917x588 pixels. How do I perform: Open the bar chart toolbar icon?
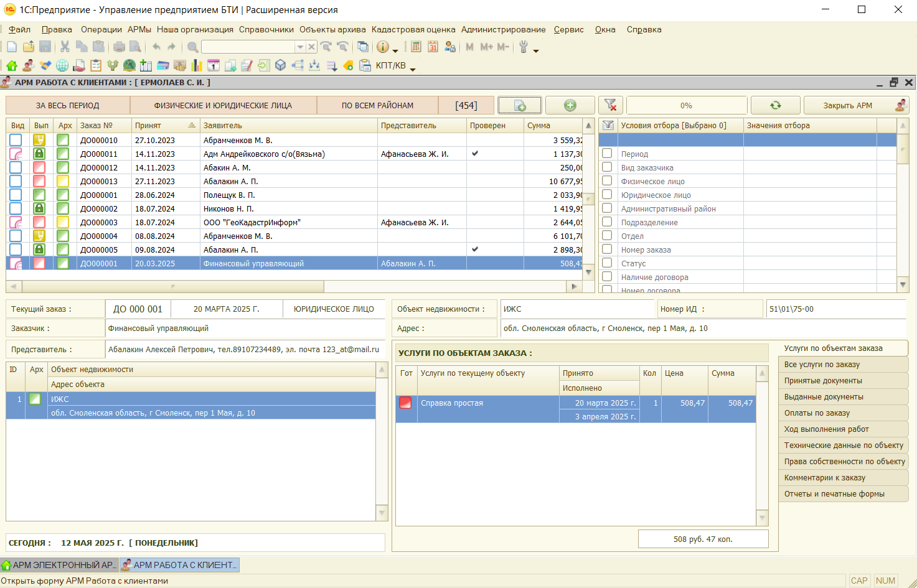[x=197, y=65]
